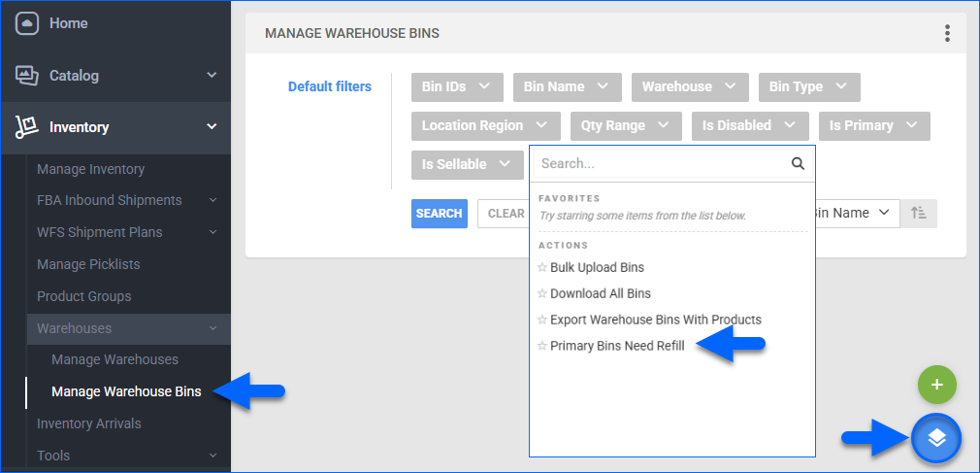Click the green plus add button
The height and width of the screenshot is (473, 980).
pos(936,385)
